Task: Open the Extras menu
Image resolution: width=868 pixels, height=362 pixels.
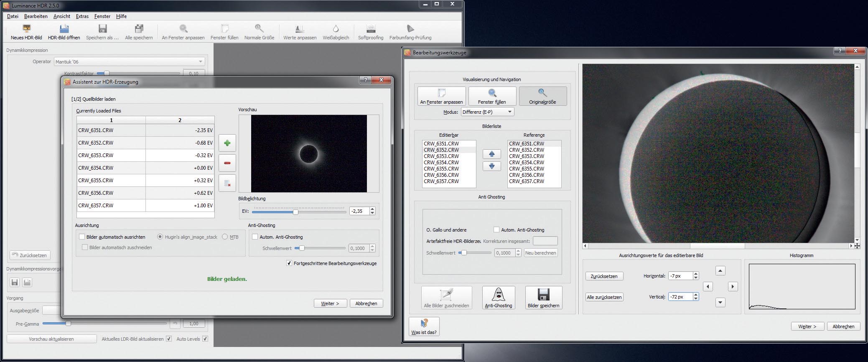Action: pyautogui.click(x=82, y=16)
